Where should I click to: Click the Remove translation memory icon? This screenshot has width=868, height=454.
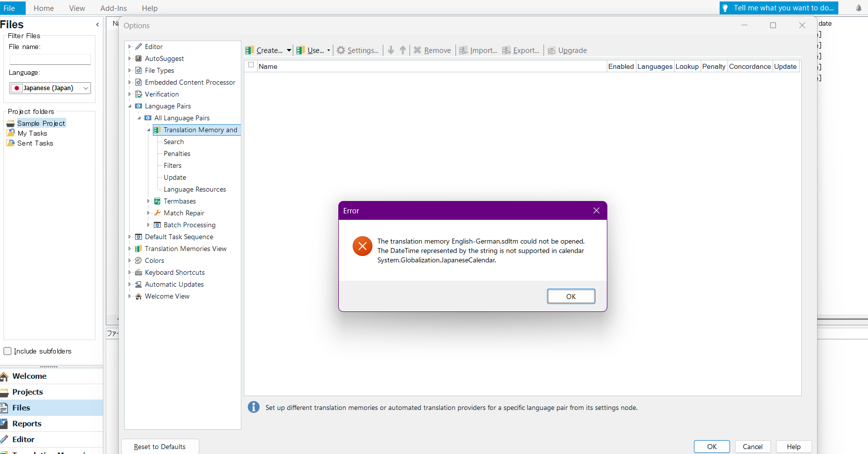[x=417, y=50]
